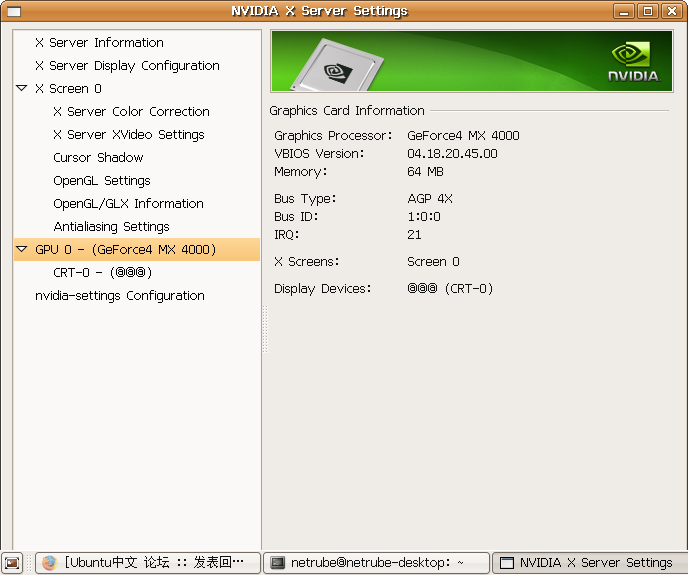The image size is (688, 575).
Task: Click the Display Devices: label
Action: [x=323, y=289]
